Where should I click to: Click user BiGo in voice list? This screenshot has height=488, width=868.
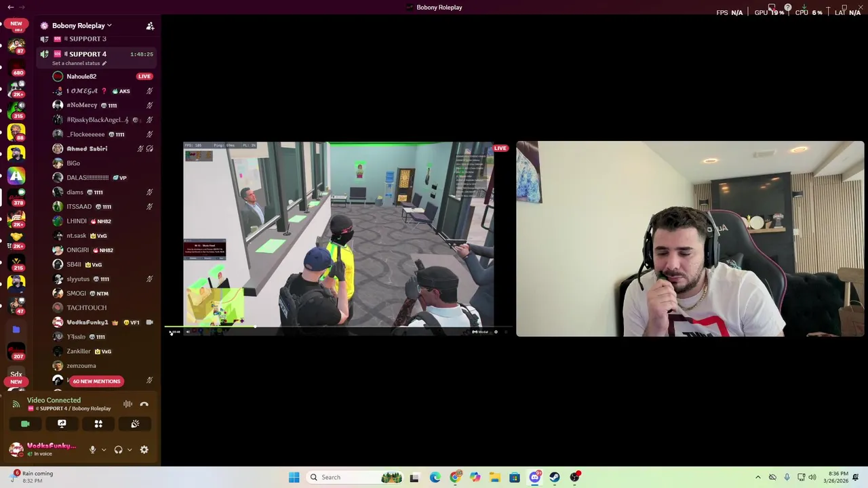click(73, 163)
